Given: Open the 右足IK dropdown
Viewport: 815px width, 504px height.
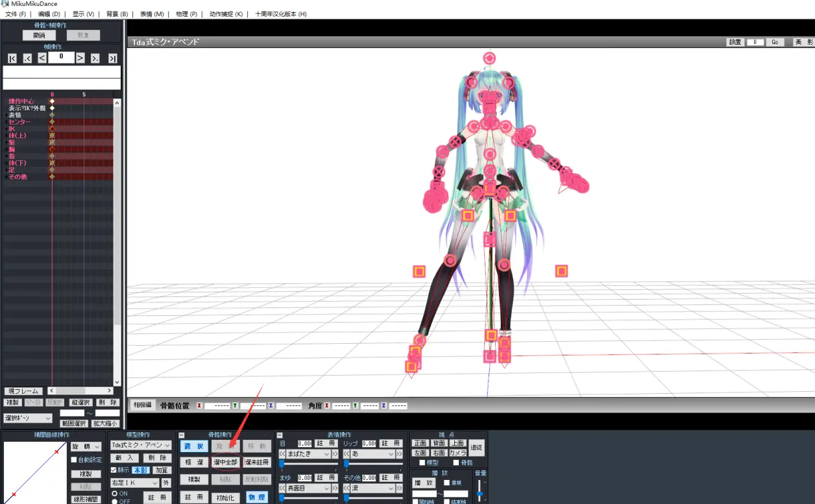Looking at the screenshot, I should (134, 483).
